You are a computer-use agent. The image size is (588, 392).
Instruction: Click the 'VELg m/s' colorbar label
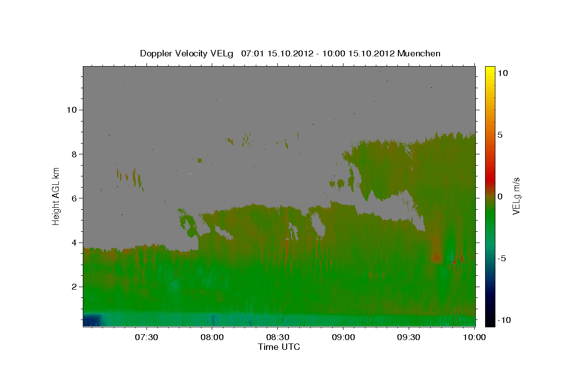515,195
